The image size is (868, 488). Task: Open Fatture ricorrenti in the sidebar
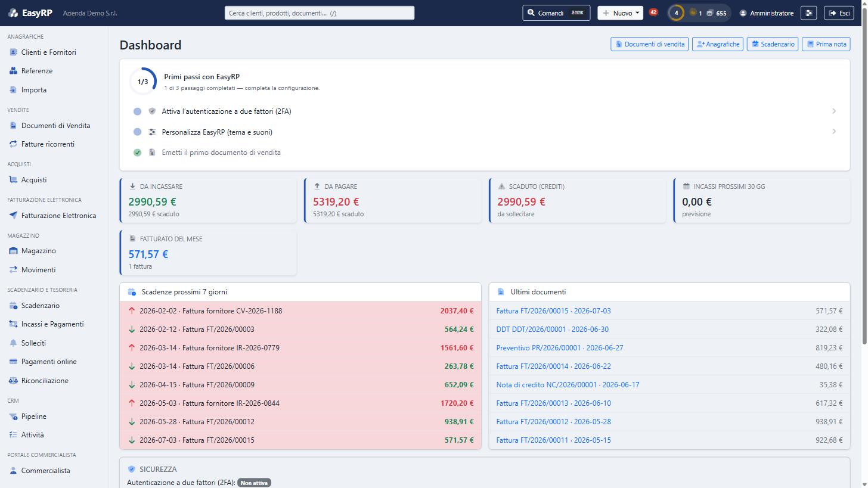tap(48, 144)
